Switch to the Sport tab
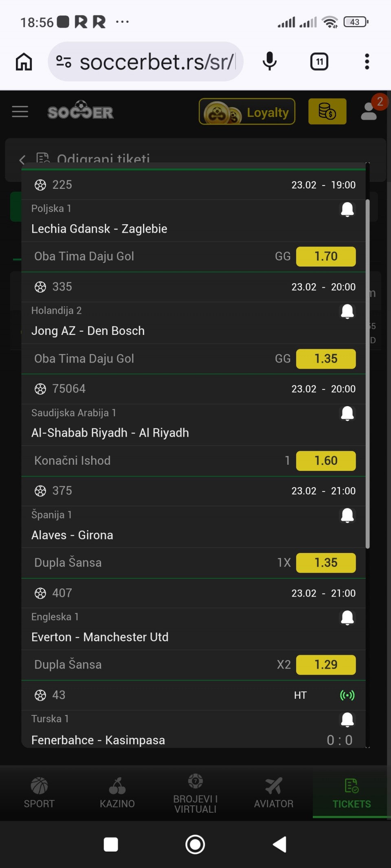391x868 pixels. pyautogui.click(x=39, y=792)
